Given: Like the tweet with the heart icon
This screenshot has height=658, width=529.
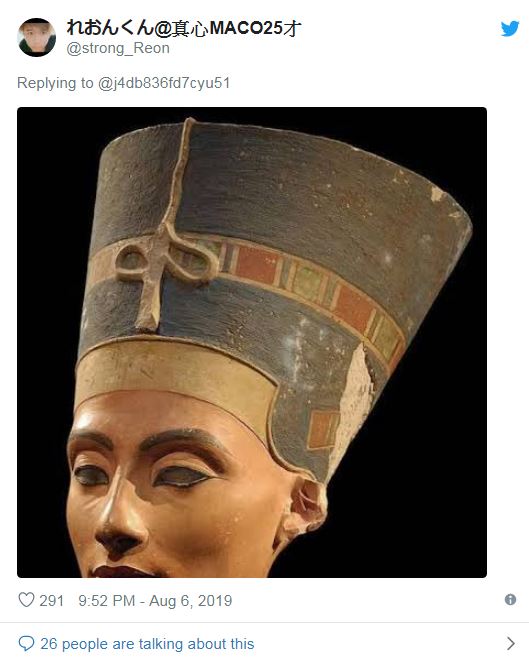Looking at the screenshot, I should click(x=26, y=600).
